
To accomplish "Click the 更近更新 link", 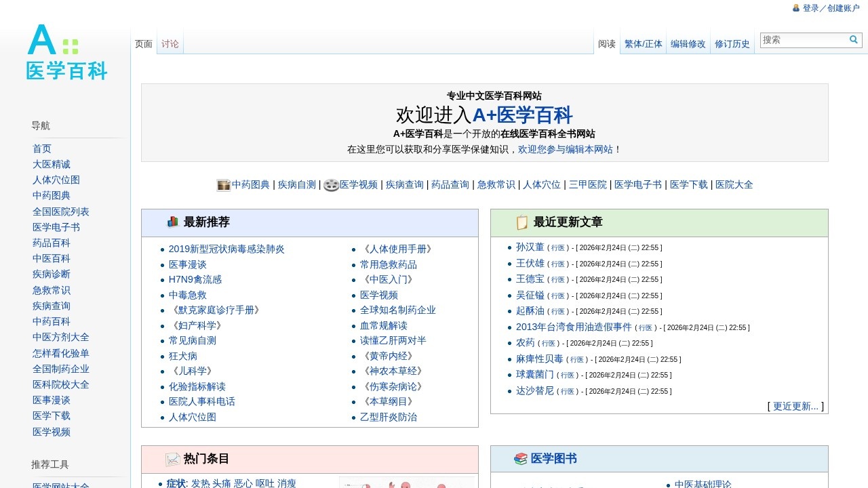I will [x=795, y=406].
